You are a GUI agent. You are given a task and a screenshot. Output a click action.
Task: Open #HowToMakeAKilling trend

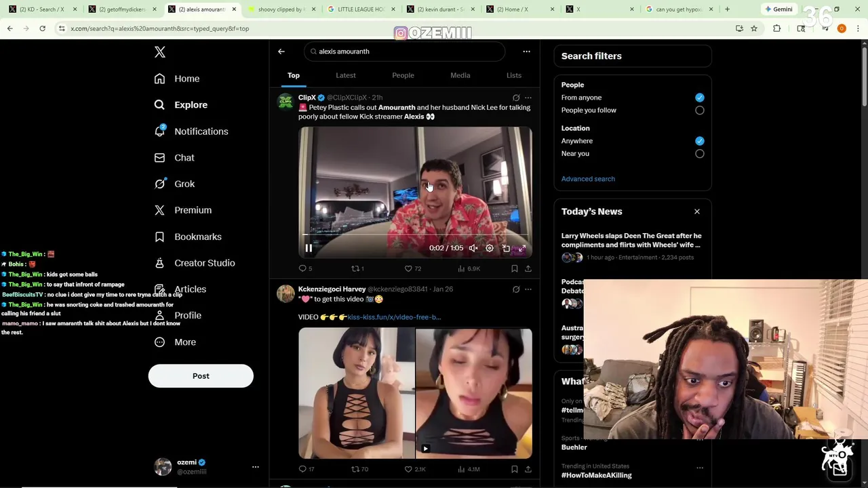click(x=597, y=475)
